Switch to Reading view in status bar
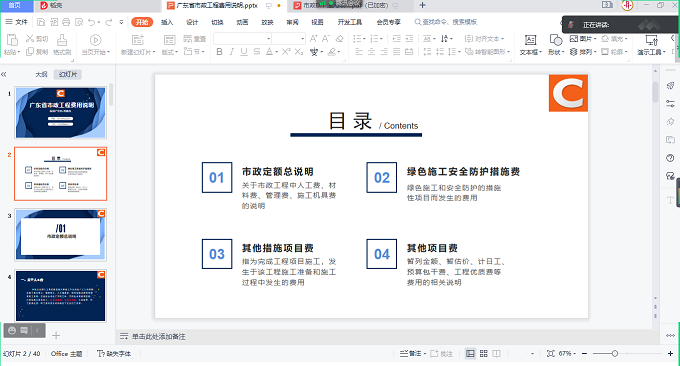This screenshot has width=680, height=366. click(497, 353)
